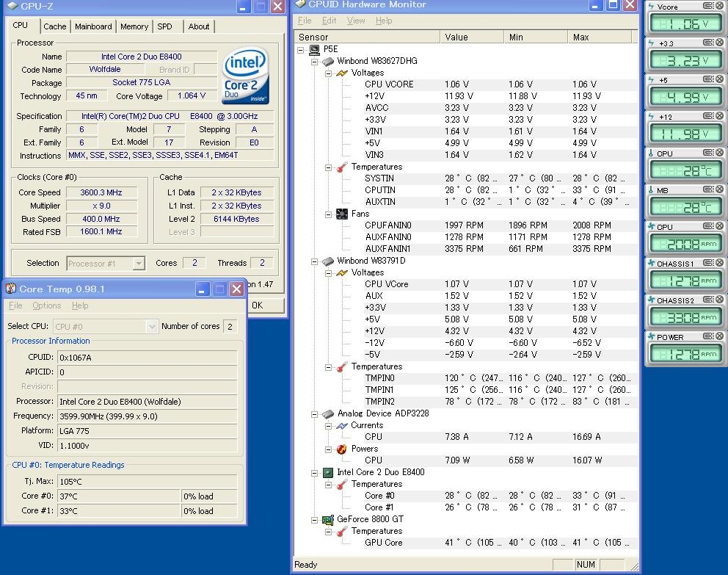Open the Processor #1 selection dropdown
Image resolution: width=728 pixels, height=575 pixels.
click(x=139, y=264)
